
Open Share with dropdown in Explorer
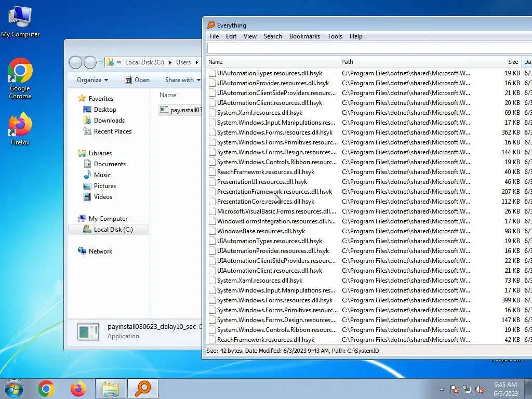click(x=182, y=80)
